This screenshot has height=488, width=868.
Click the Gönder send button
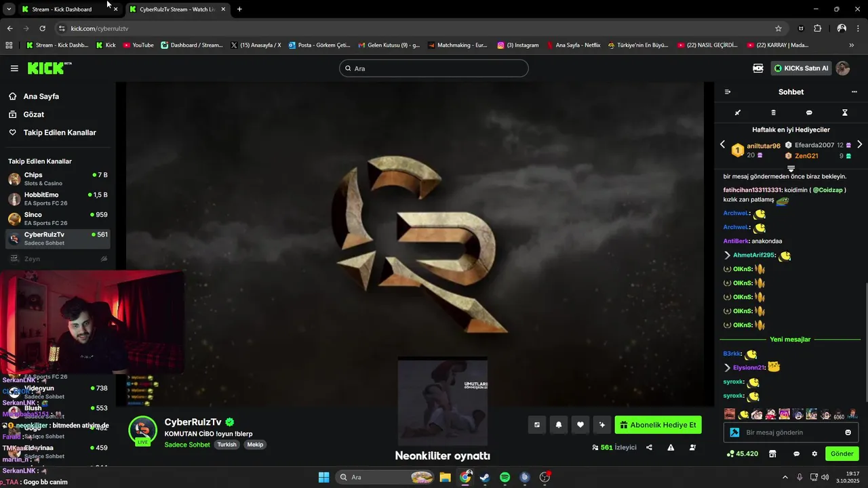[842, 453]
